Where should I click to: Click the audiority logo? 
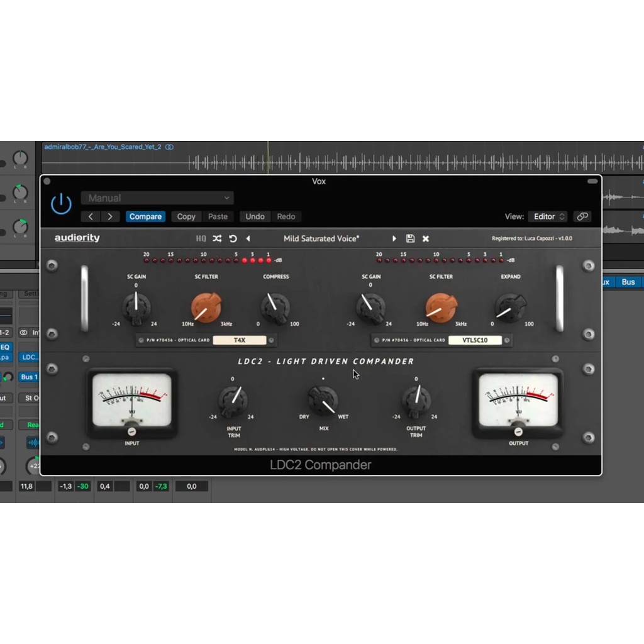tap(77, 238)
